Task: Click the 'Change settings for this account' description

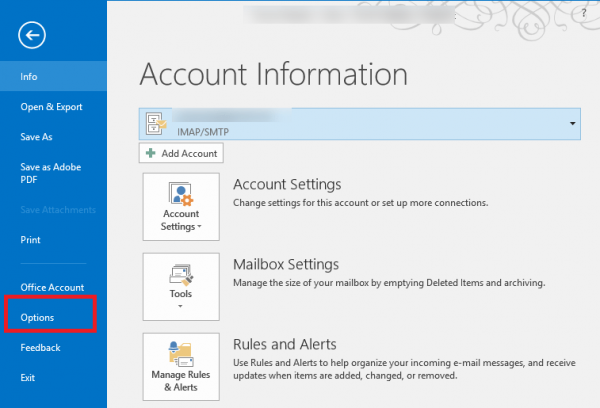Action: click(360, 203)
